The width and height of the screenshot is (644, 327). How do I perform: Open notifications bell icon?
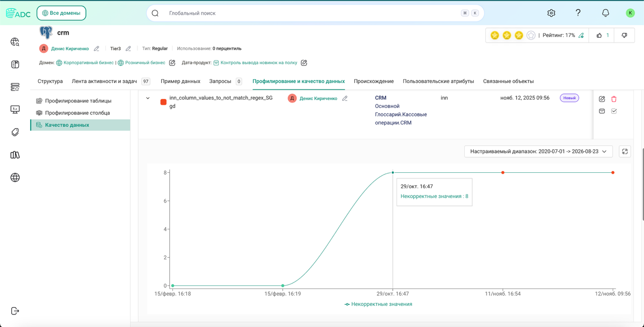tap(605, 13)
